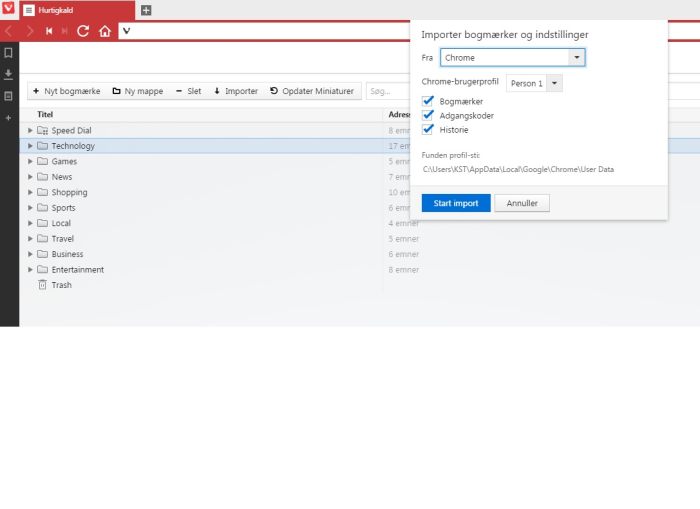700x509 pixels.
Task: Cancel import with Annuller
Action: [x=522, y=203]
